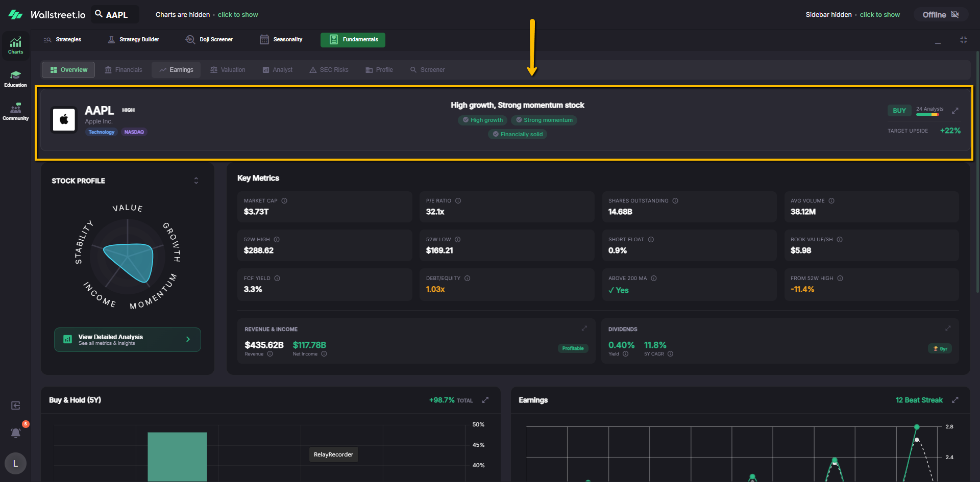Toggle the Offline connection status
Image resolution: width=980 pixels, height=482 pixels.
point(940,15)
